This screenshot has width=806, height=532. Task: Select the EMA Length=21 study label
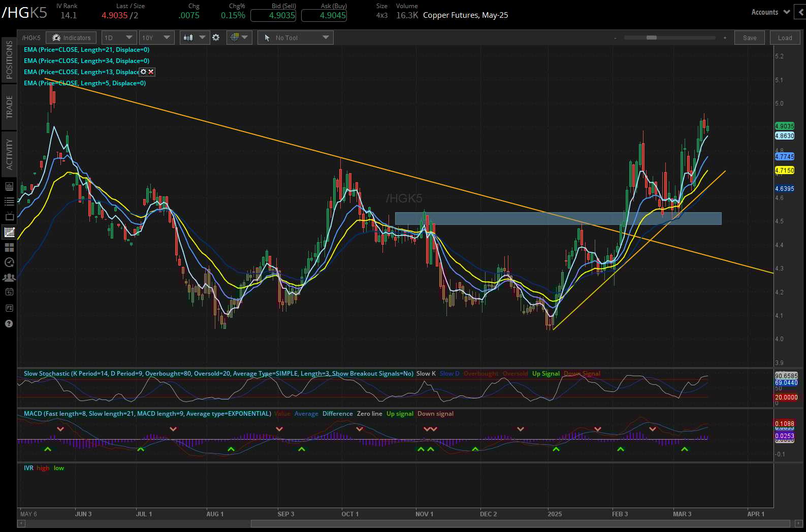point(86,50)
